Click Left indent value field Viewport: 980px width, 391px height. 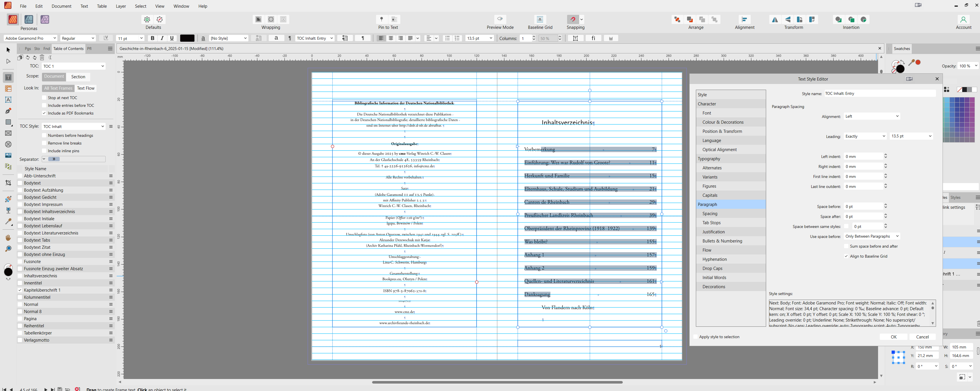pos(863,156)
